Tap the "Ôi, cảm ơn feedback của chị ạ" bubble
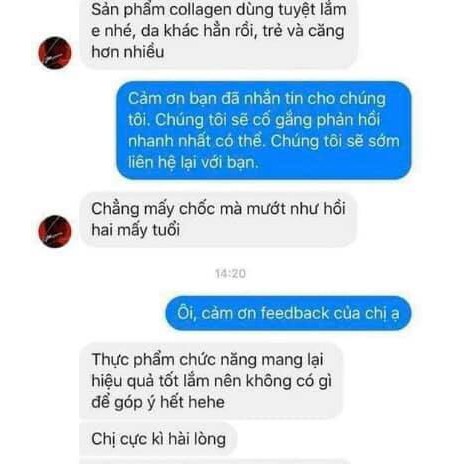The height and width of the screenshot is (464, 464). (288, 313)
